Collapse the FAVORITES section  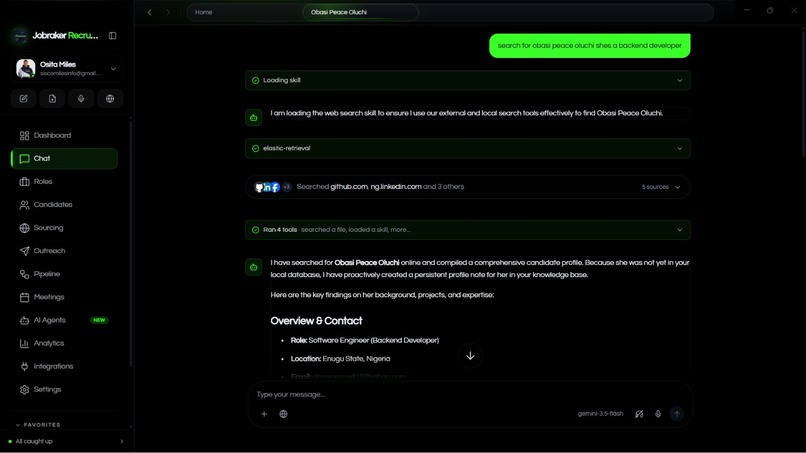pos(38,425)
